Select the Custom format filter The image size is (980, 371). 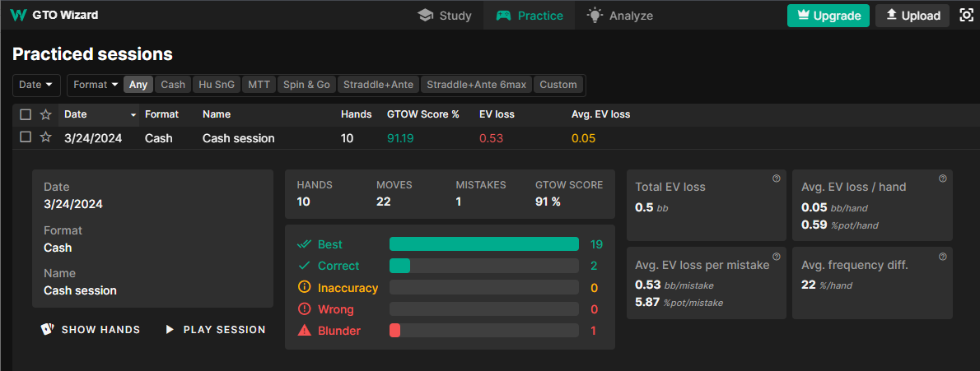[x=558, y=84]
